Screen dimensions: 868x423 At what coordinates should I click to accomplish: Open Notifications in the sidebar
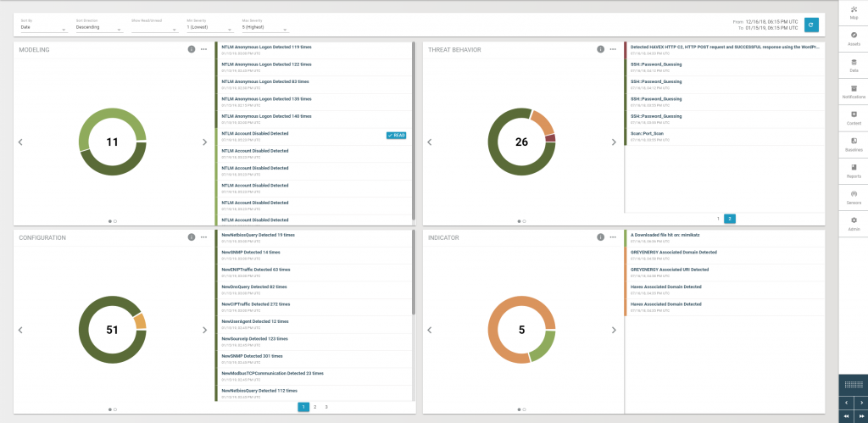tap(853, 92)
